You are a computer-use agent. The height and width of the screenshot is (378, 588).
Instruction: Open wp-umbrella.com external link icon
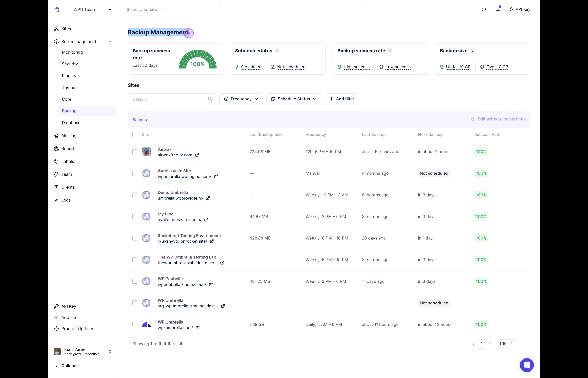[x=198, y=328]
